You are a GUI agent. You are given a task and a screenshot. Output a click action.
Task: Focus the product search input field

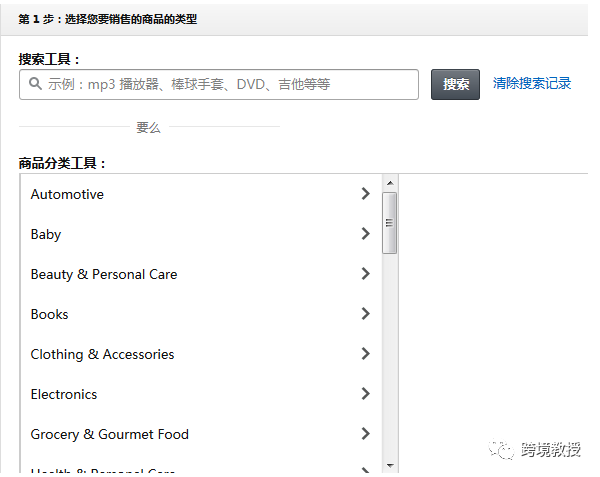click(x=219, y=85)
